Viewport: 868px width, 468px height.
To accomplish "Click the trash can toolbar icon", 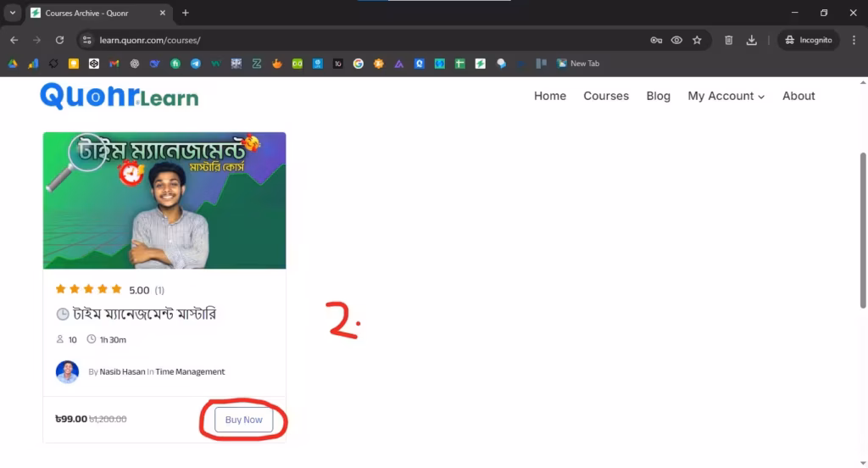I will point(728,40).
